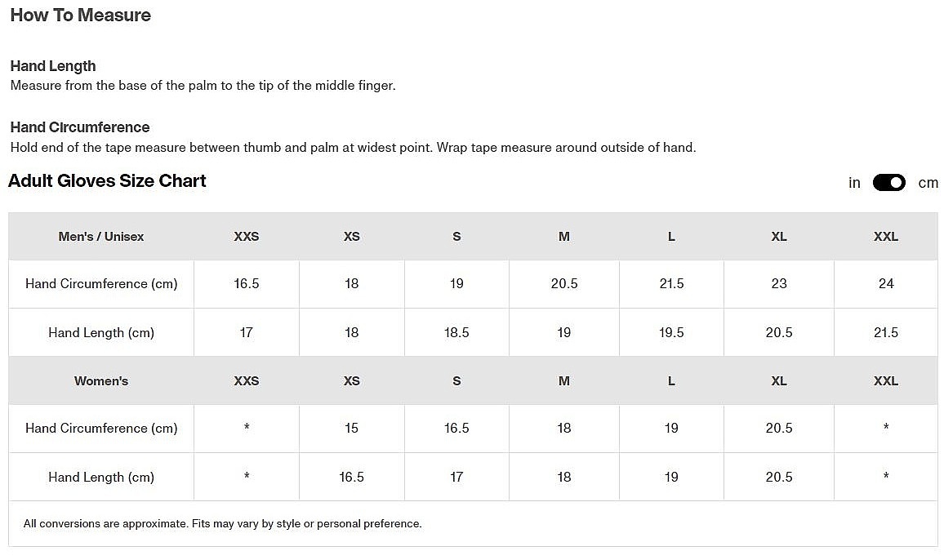Click the XXL column header in Women's row
Image resolution: width=944 pixels, height=560 pixels.
[886, 381]
